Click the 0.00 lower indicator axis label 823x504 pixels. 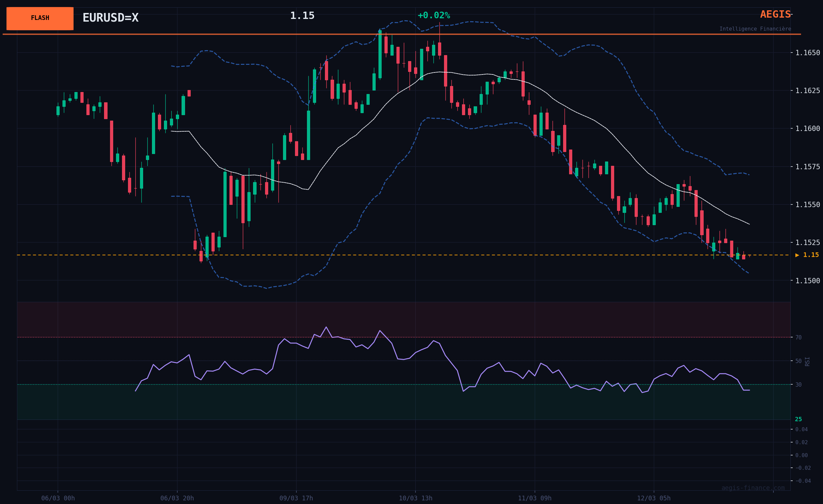tap(801, 455)
